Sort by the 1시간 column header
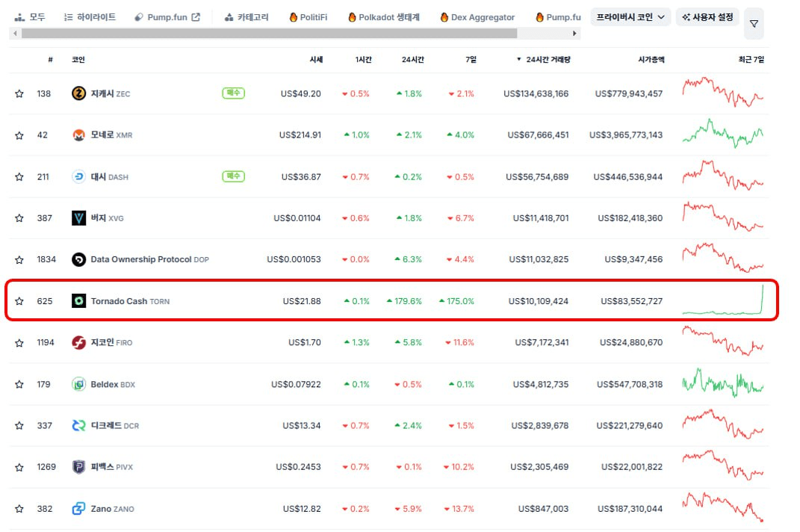 363,60
